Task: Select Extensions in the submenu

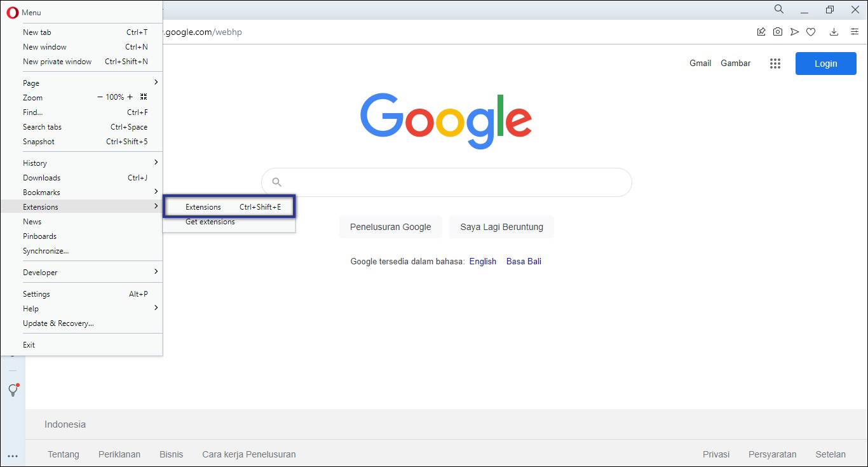Action: [203, 206]
